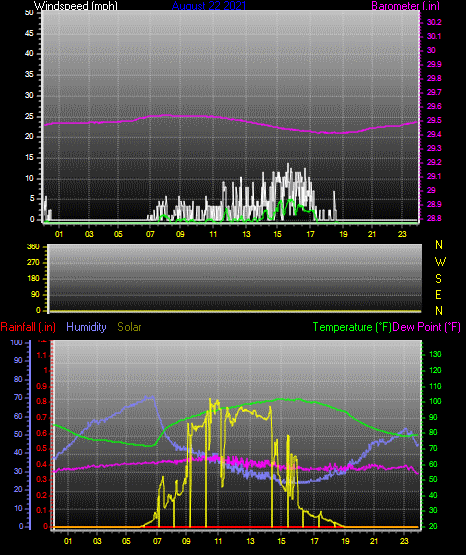Click wind direction axis value 180

coord(33,279)
